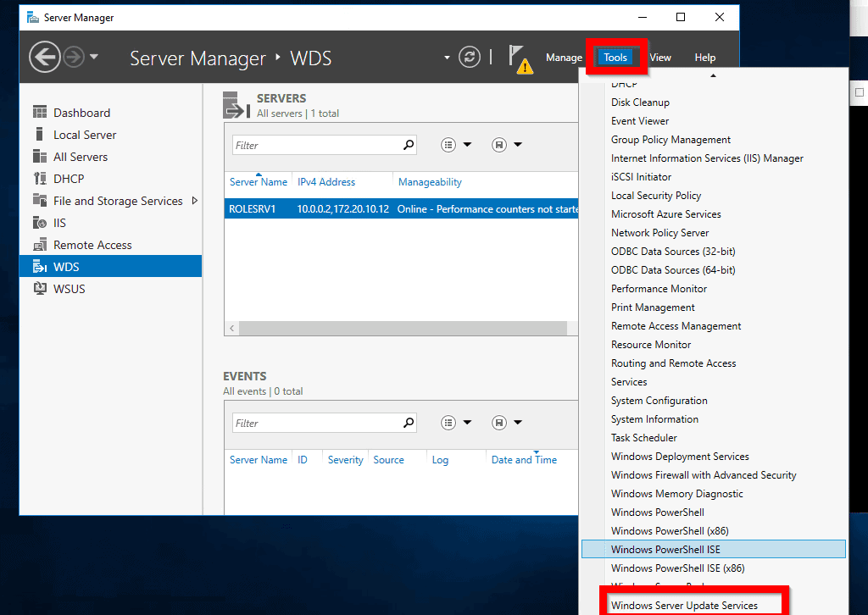
Task: Select the All Servers sidebar icon
Action: pos(40,157)
